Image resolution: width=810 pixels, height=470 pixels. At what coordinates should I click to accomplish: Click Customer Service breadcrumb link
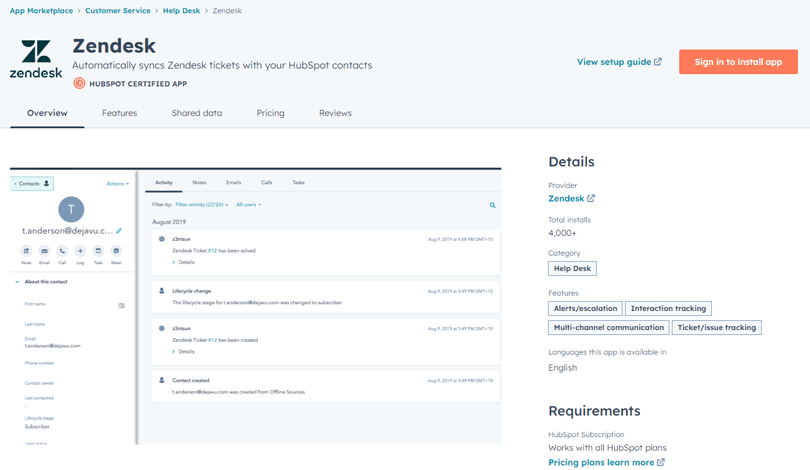[x=118, y=10]
